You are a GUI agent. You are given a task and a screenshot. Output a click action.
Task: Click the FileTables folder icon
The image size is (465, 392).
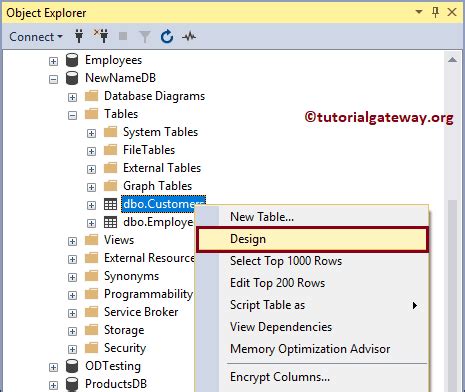pos(110,150)
